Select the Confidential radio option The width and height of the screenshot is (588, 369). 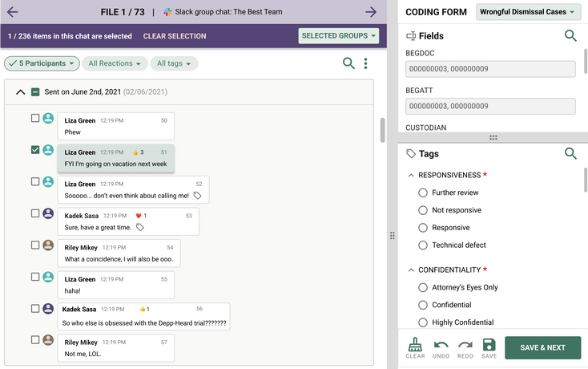[423, 305]
